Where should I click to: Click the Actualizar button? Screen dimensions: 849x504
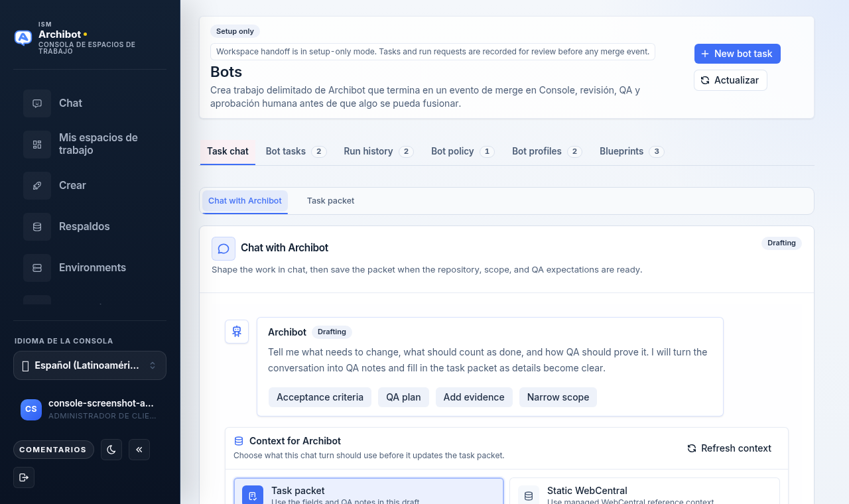pyautogui.click(x=730, y=80)
